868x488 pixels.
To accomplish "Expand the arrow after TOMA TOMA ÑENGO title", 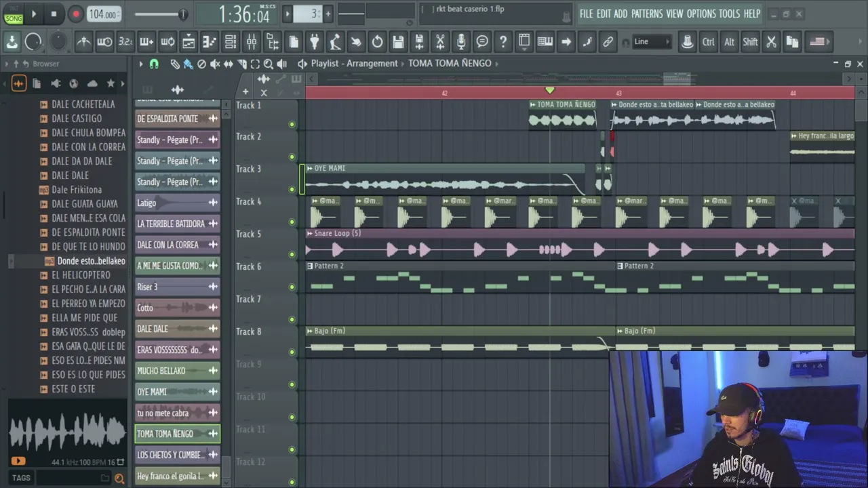I will coord(497,64).
